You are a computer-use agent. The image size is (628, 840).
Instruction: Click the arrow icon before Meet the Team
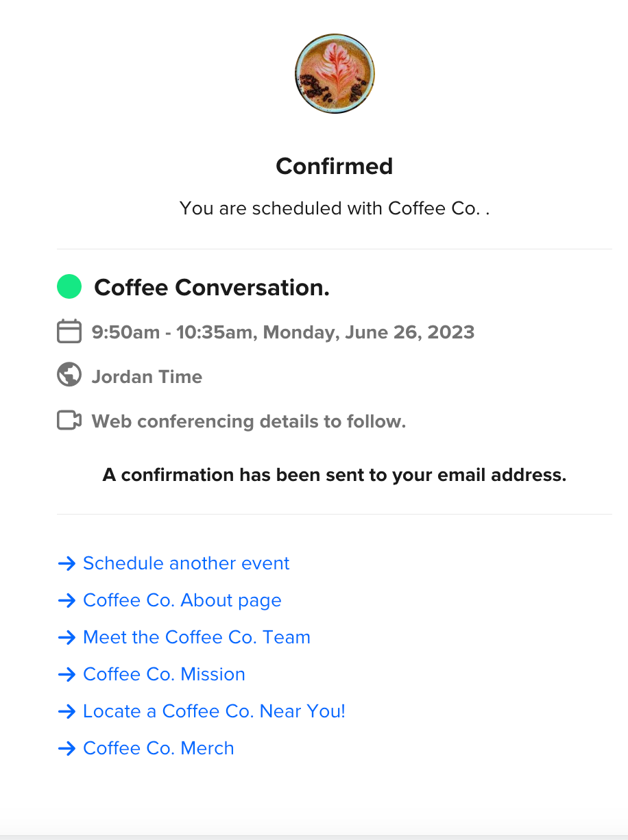click(67, 637)
